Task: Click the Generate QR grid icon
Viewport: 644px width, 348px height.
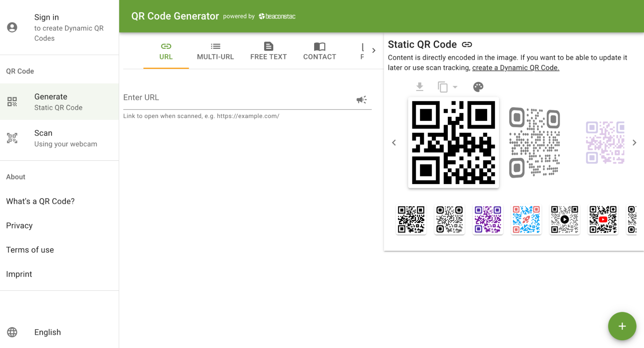Action: (x=12, y=102)
